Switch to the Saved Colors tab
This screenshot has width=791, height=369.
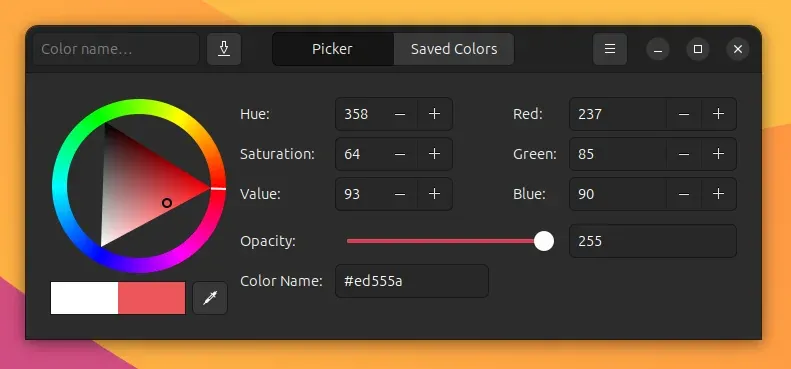tap(454, 49)
